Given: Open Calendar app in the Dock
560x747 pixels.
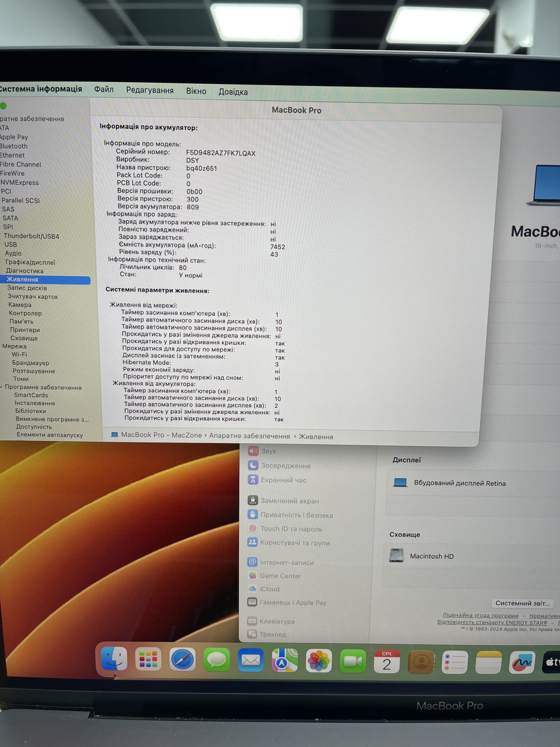Looking at the screenshot, I should (387, 661).
